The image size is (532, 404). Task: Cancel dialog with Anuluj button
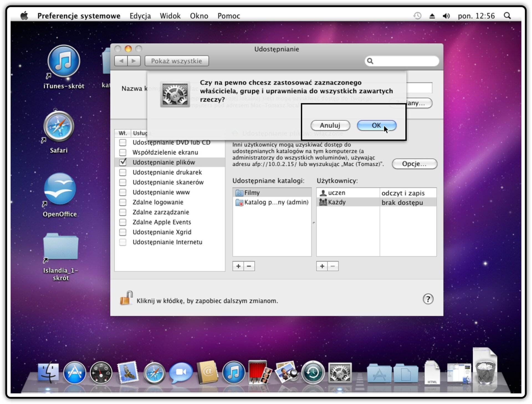(x=330, y=125)
